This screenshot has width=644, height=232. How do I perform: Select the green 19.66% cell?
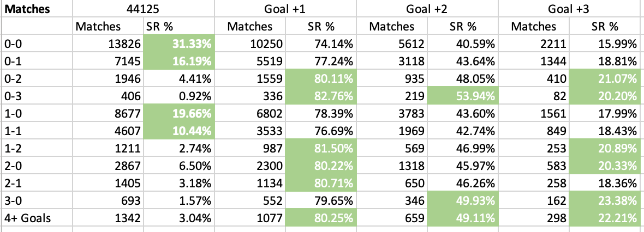click(178, 112)
